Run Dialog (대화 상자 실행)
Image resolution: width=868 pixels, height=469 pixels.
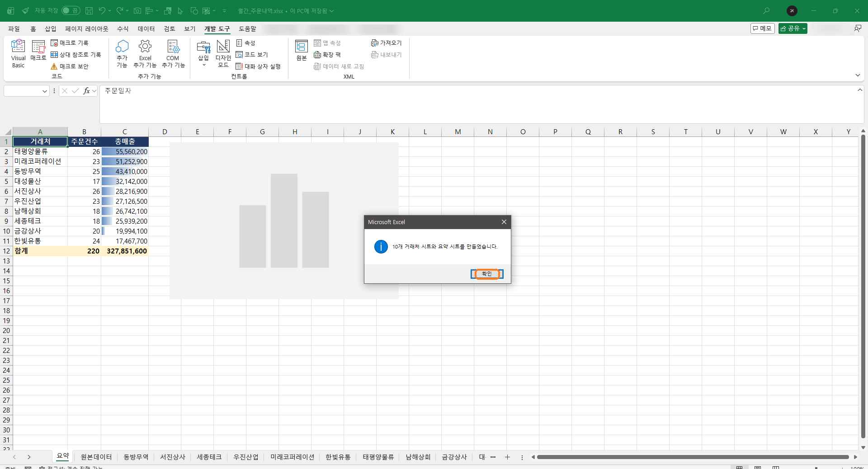(258, 66)
